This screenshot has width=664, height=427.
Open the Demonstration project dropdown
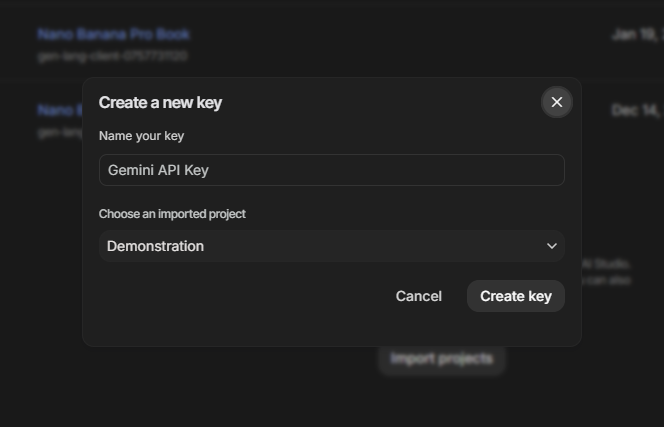pos(331,246)
